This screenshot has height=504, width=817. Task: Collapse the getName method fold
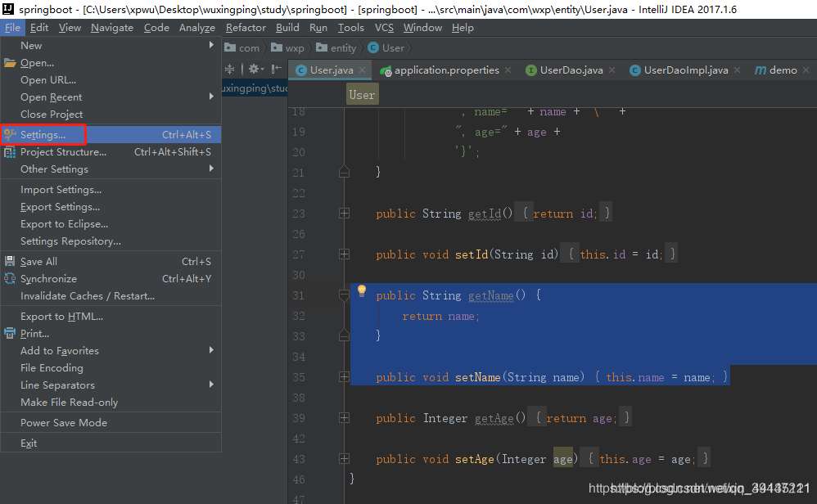[x=344, y=295]
